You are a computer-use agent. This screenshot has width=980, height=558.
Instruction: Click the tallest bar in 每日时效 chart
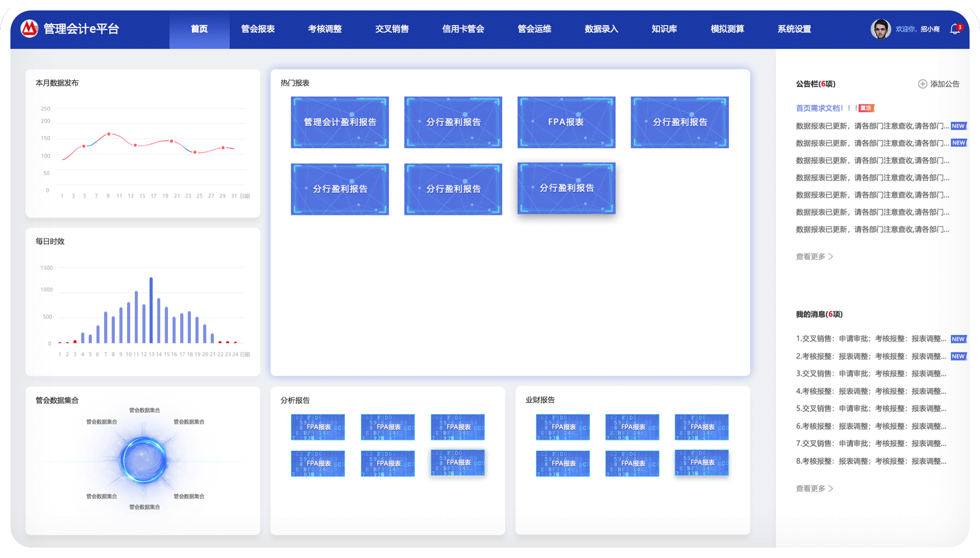click(151, 310)
